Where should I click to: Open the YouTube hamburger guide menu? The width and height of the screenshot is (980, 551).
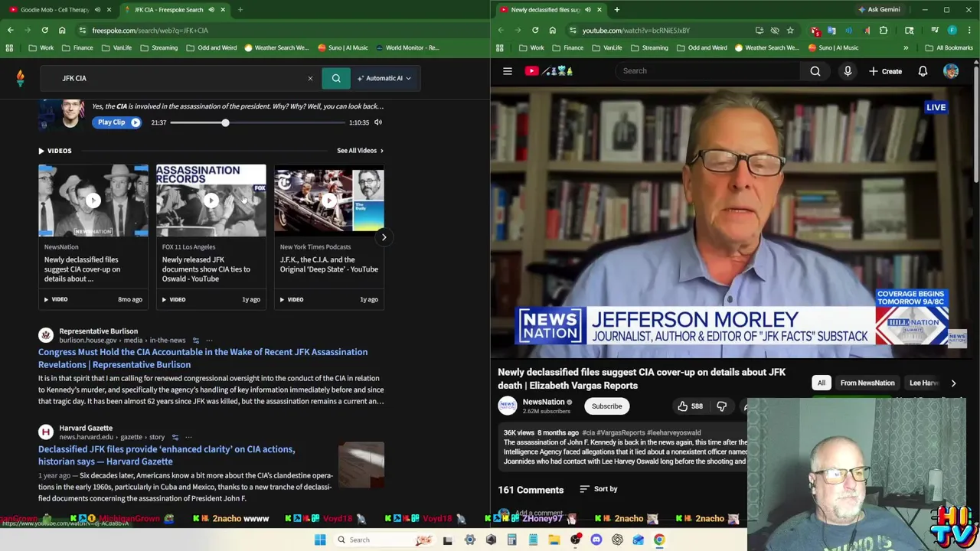coord(507,71)
